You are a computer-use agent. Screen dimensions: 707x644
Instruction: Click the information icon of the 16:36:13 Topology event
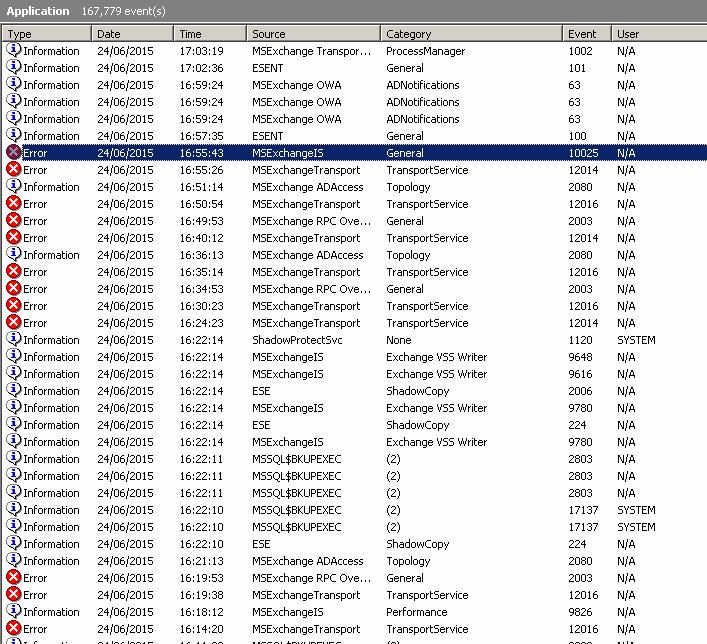pyautogui.click(x=14, y=254)
